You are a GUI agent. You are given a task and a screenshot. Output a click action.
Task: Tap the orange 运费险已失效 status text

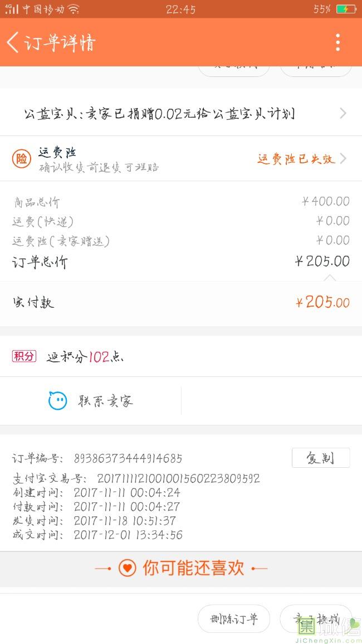[296, 159]
